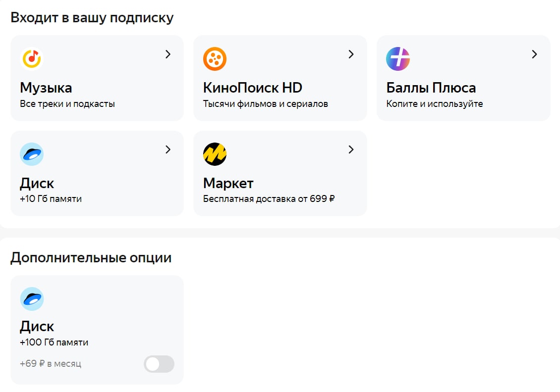Viewport: 560px width, 392px height.
Task: Expand the КиноПоиск HD card chevron
Action: (x=351, y=54)
